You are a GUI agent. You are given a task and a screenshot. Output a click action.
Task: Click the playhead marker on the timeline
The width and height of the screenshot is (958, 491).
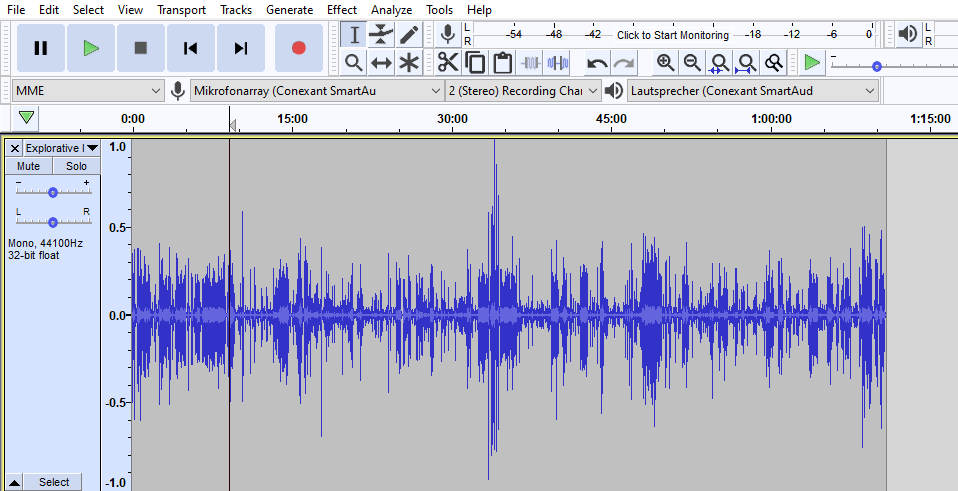pyautogui.click(x=232, y=126)
